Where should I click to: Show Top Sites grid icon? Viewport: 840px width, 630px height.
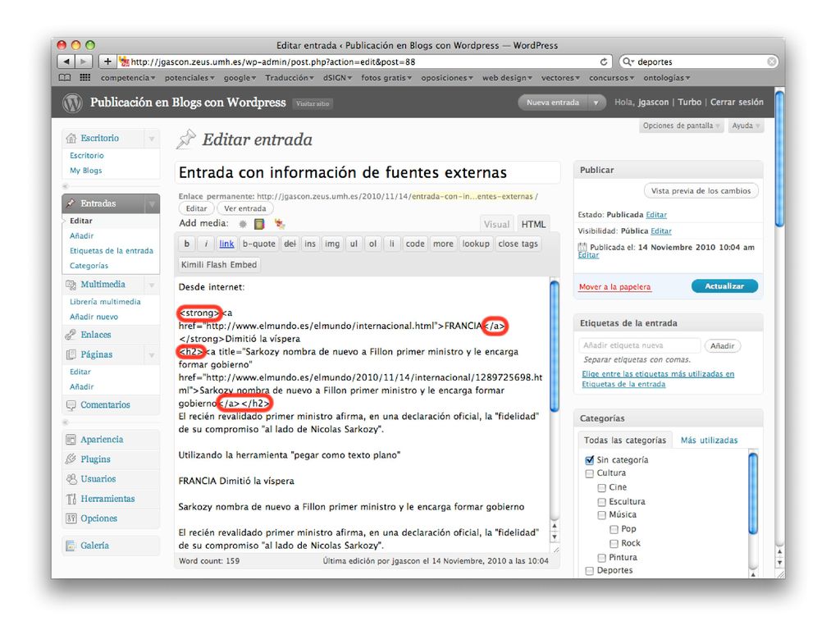pyautogui.click(x=84, y=78)
